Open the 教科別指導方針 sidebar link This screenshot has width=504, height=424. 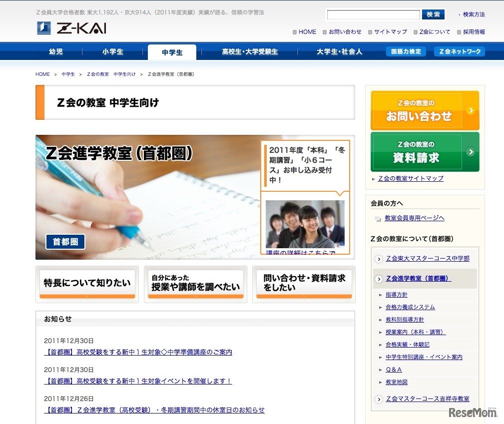[405, 320]
